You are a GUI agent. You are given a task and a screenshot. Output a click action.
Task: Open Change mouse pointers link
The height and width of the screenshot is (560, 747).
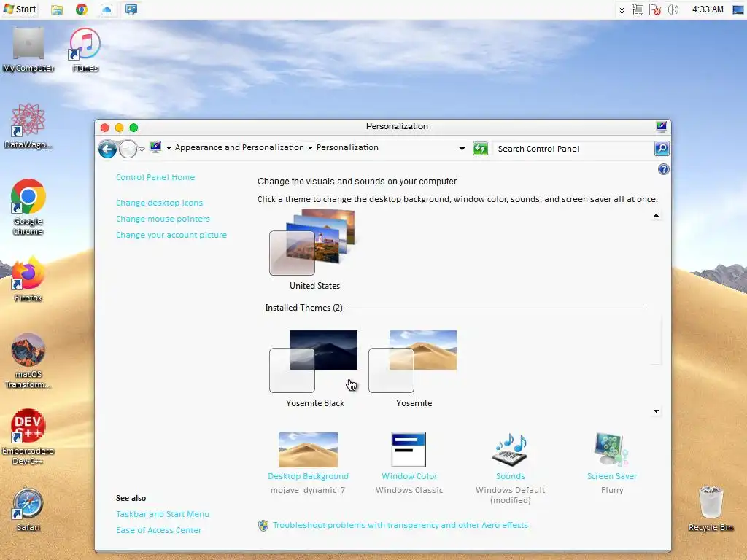point(163,219)
